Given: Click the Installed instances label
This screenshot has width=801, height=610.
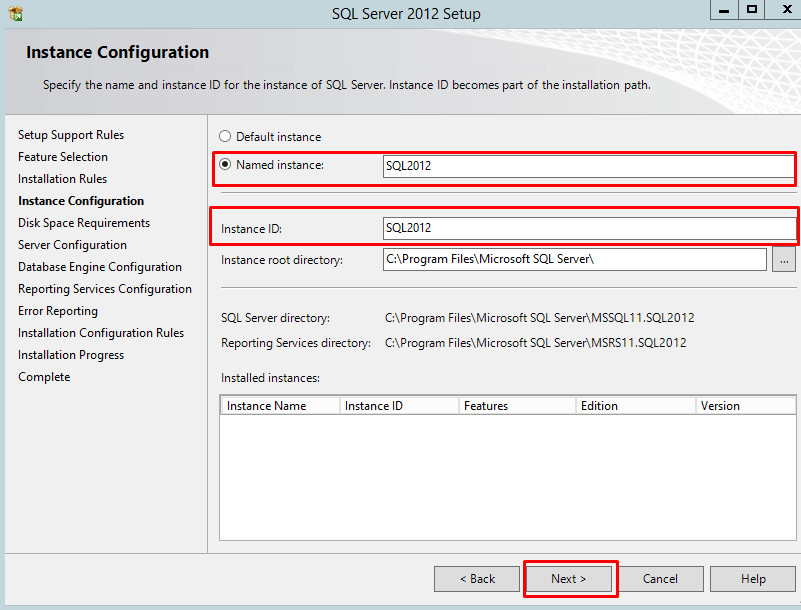Looking at the screenshot, I should (x=270, y=378).
